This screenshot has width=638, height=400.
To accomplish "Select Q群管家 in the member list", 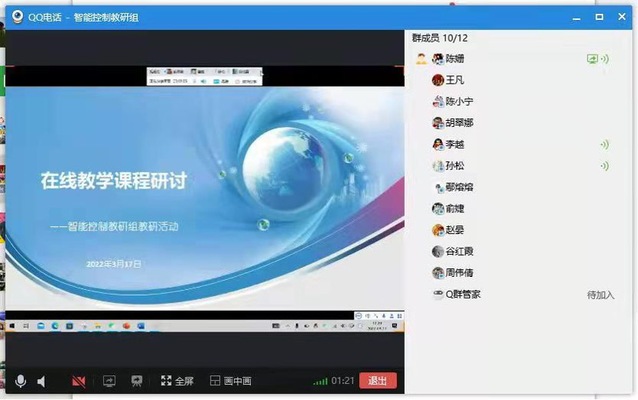I will pyautogui.click(x=463, y=294).
